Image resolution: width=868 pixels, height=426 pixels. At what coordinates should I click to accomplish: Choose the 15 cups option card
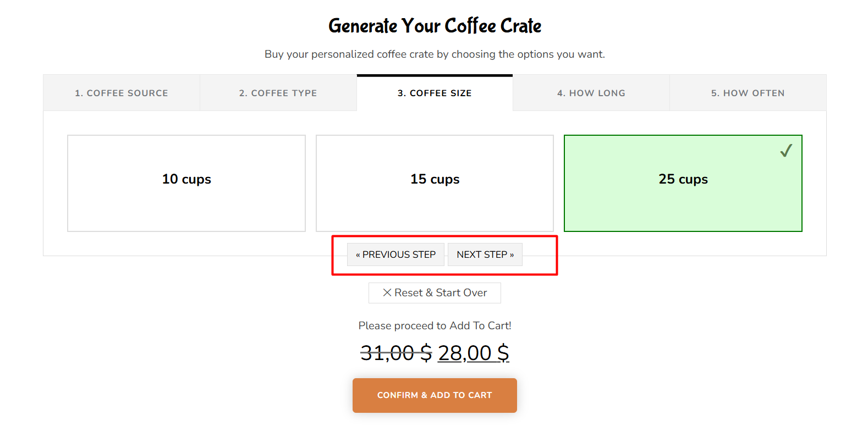click(435, 183)
